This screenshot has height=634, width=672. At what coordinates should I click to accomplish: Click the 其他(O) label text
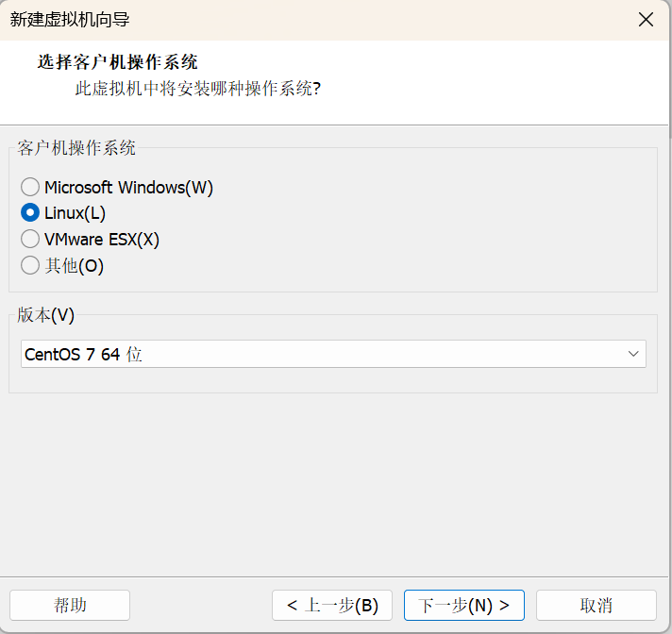coord(75,266)
